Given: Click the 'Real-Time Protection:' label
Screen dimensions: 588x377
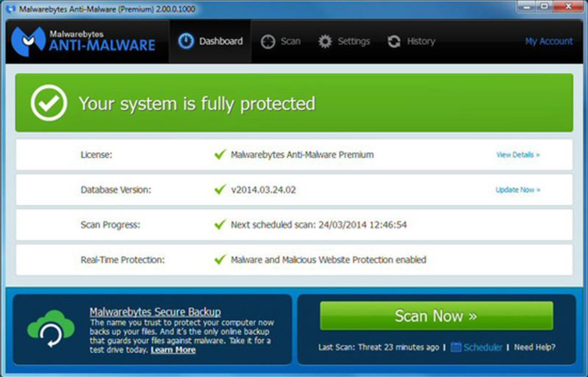Looking at the screenshot, I should [123, 260].
